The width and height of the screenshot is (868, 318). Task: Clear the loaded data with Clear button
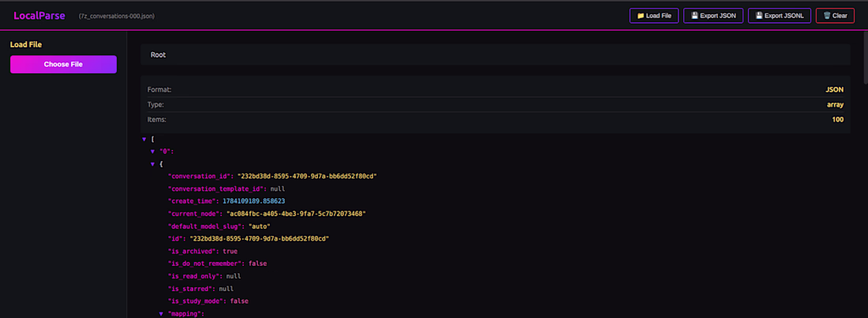click(835, 16)
